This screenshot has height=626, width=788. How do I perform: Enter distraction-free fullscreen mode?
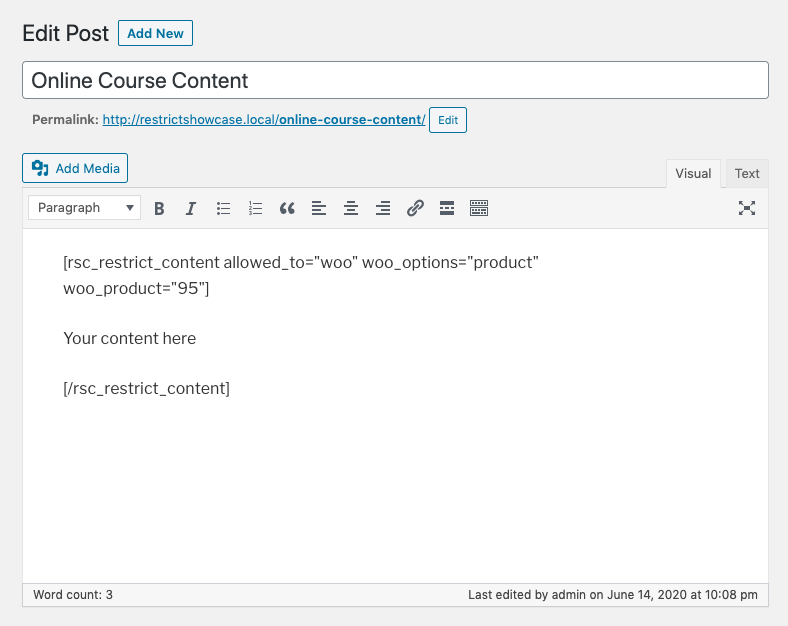click(x=747, y=208)
